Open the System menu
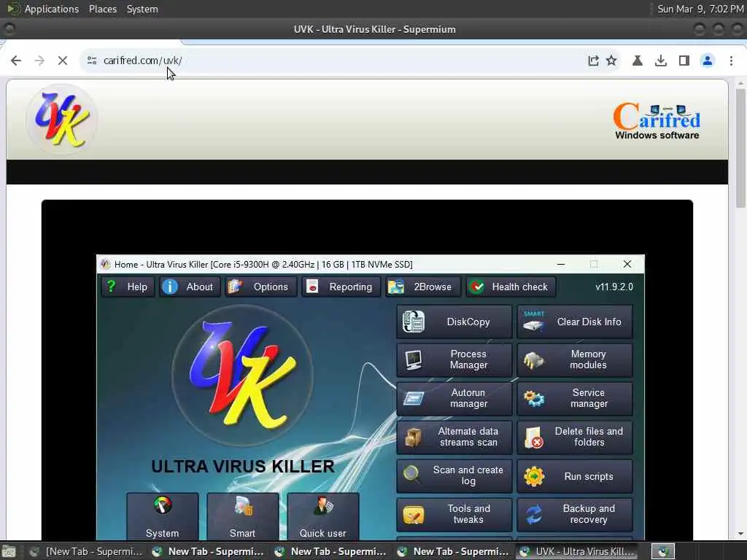The width and height of the screenshot is (747, 560). coord(142,9)
